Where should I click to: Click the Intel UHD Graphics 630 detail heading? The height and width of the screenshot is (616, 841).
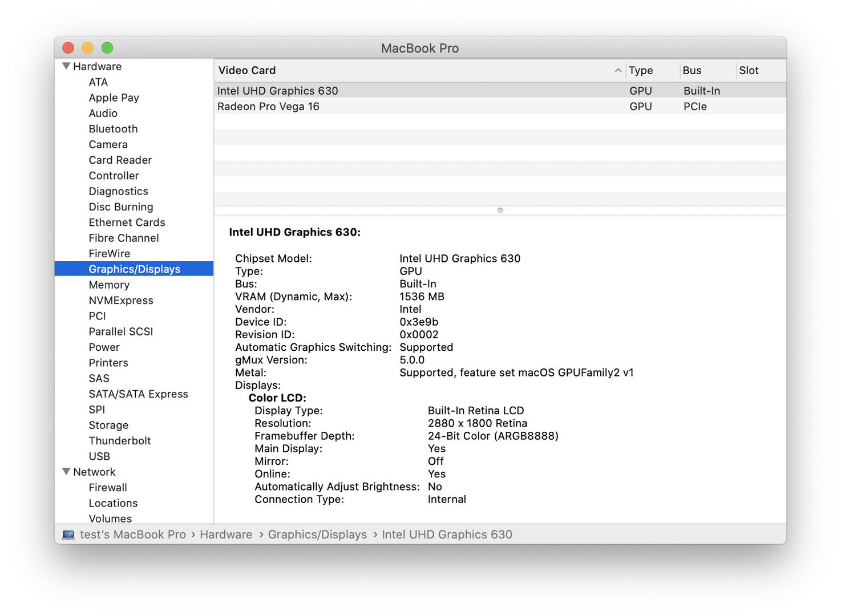point(294,232)
